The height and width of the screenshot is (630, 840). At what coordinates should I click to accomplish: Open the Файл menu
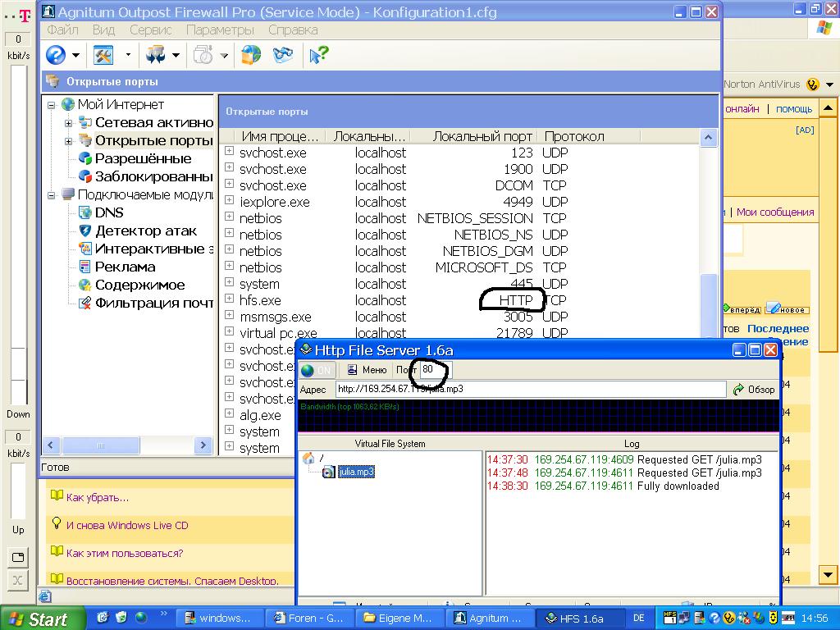(62, 30)
